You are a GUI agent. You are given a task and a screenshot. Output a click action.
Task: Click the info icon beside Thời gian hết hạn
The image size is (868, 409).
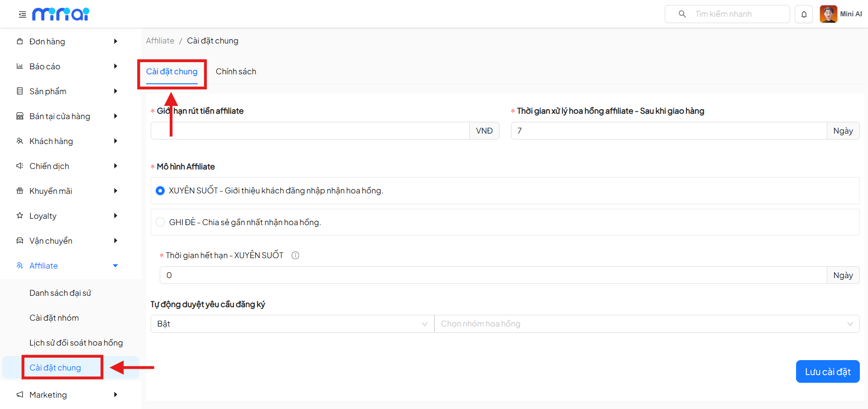click(x=296, y=255)
